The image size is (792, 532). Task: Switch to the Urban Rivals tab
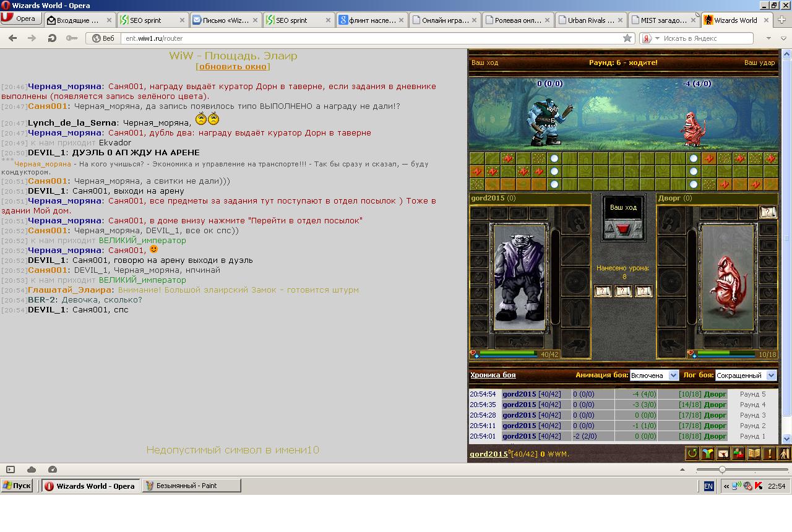(x=591, y=20)
